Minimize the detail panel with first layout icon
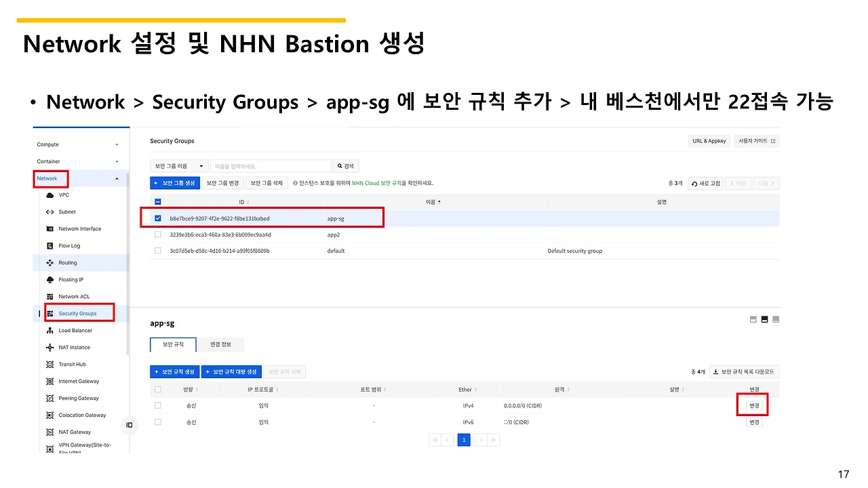The width and height of the screenshot is (868, 488). coord(753,319)
